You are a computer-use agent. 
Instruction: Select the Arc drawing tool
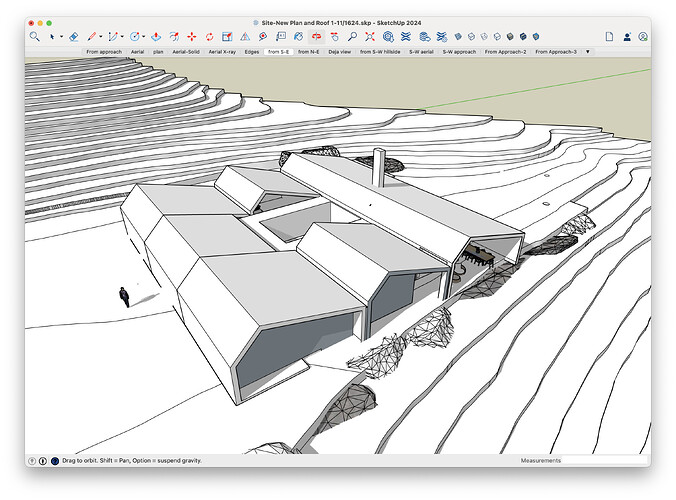pyautogui.click(x=113, y=37)
